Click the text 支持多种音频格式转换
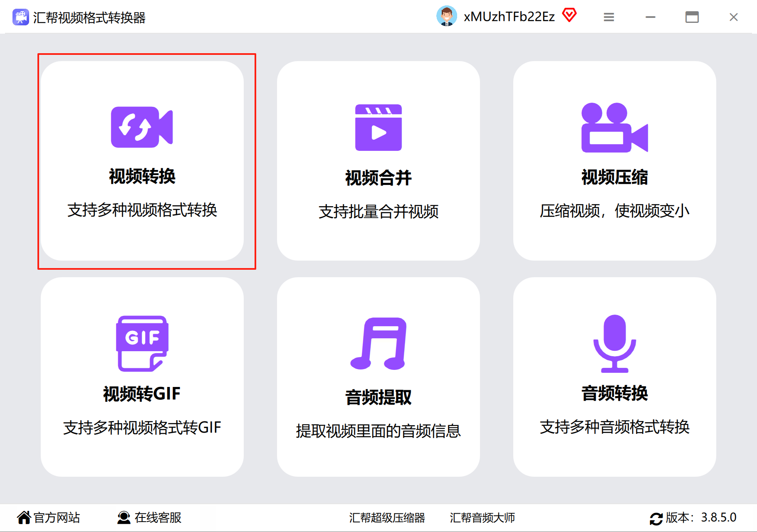757x532 pixels. point(615,427)
